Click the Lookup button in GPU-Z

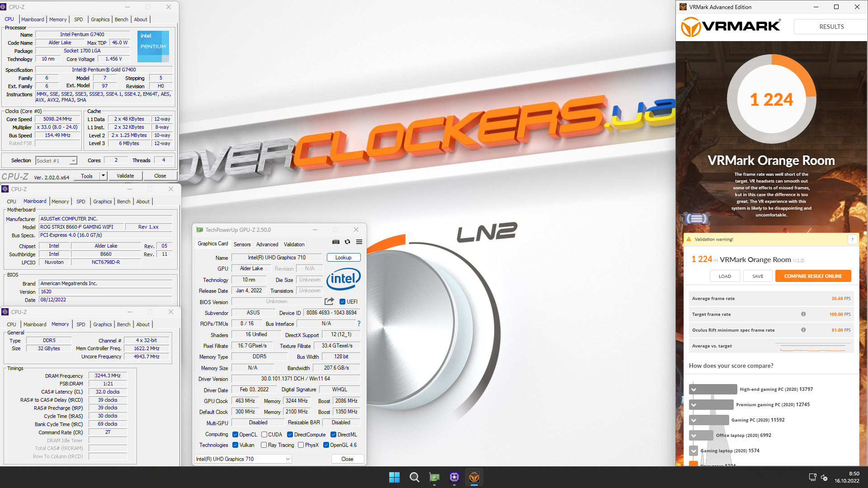(x=343, y=258)
